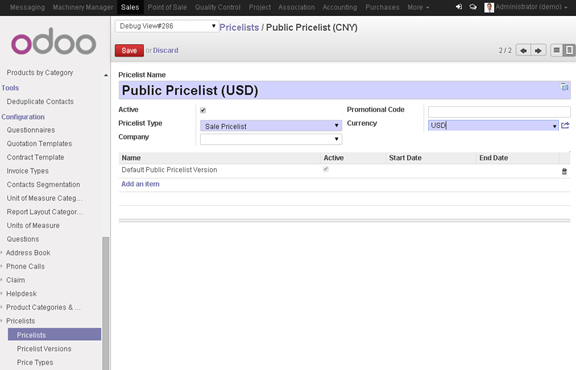Toggle the Active checkbox of the pricelist
The height and width of the screenshot is (370, 576).
click(203, 110)
